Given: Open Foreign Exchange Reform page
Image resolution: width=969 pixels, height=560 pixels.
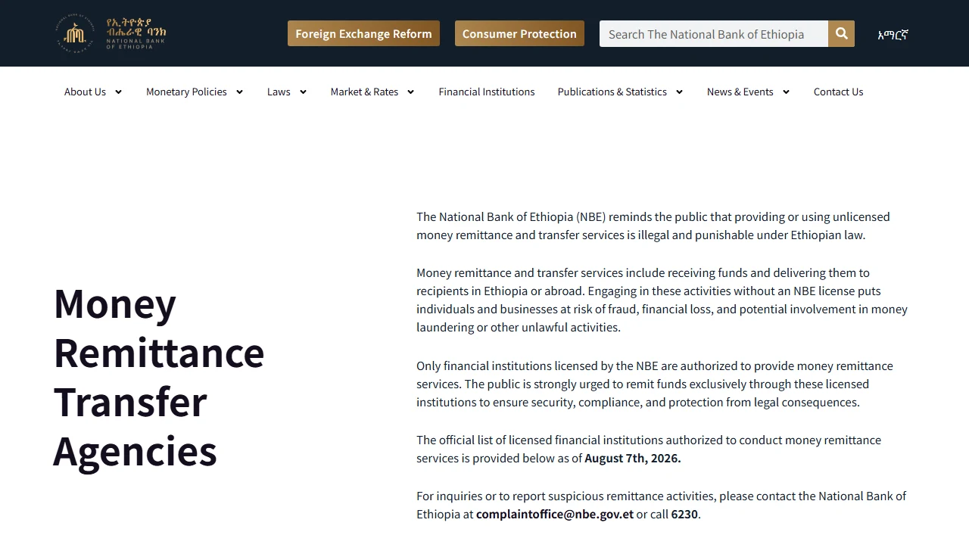Looking at the screenshot, I should click(363, 33).
